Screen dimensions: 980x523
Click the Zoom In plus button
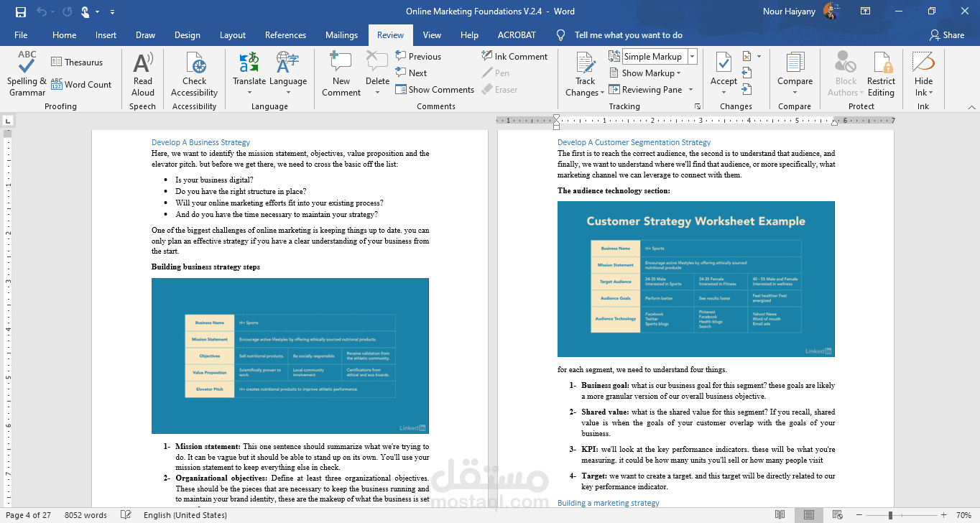click(x=944, y=515)
